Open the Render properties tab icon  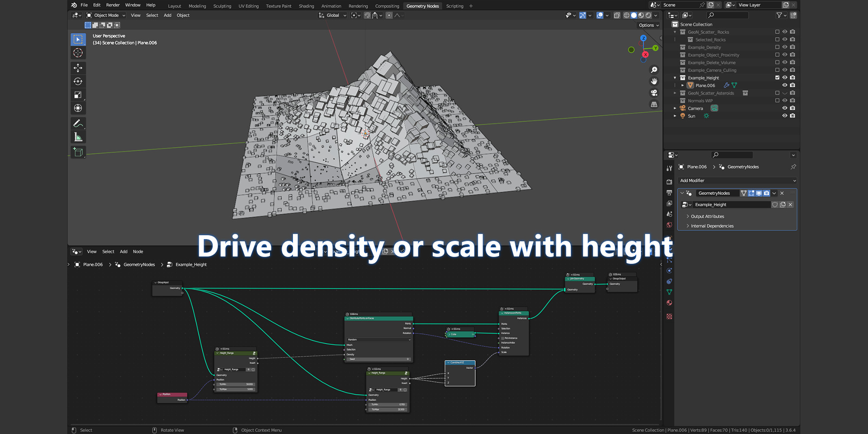(x=669, y=182)
